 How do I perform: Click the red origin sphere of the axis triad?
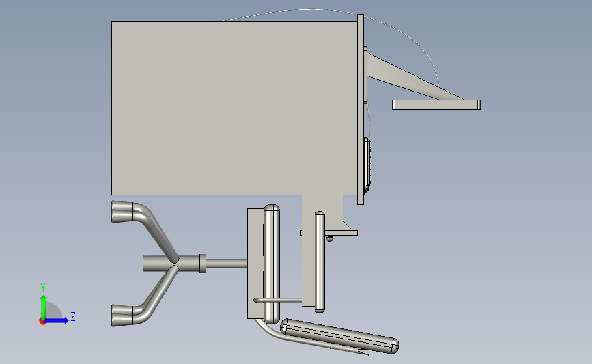click(42, 321)
